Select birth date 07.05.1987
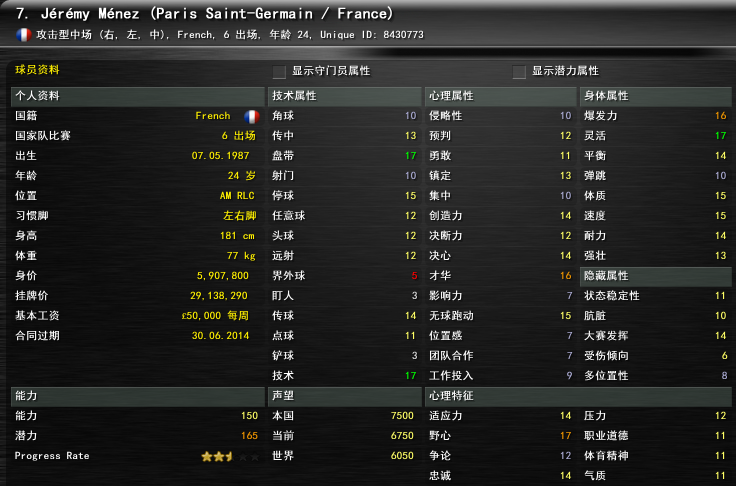Viewport: 736px width, 486px height. click(220, 156)
